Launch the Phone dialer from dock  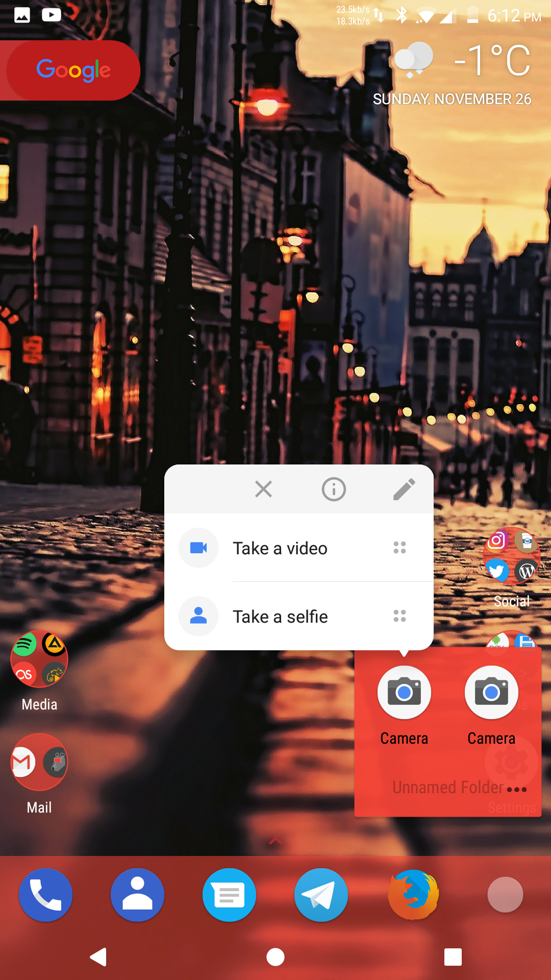click(x=46, y=895)
